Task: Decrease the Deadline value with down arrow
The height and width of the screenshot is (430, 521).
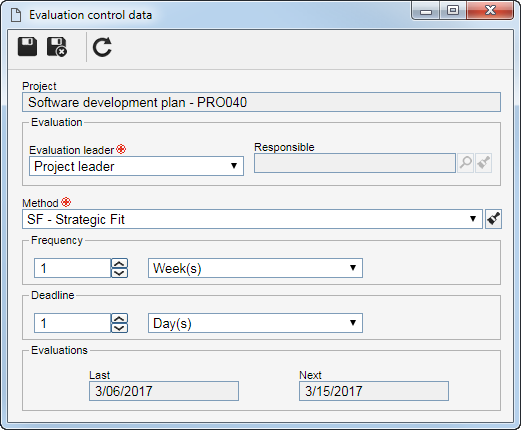Action: pyautogui.click(x=119, y=328)
